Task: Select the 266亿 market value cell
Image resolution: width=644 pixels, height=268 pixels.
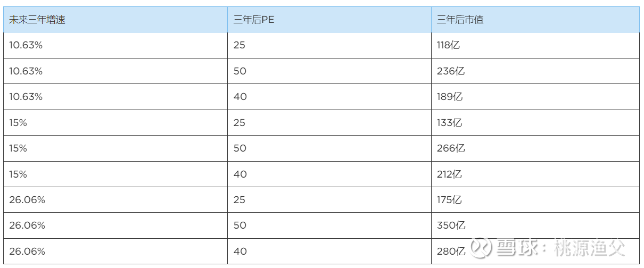Action: [x=450, y=148]
